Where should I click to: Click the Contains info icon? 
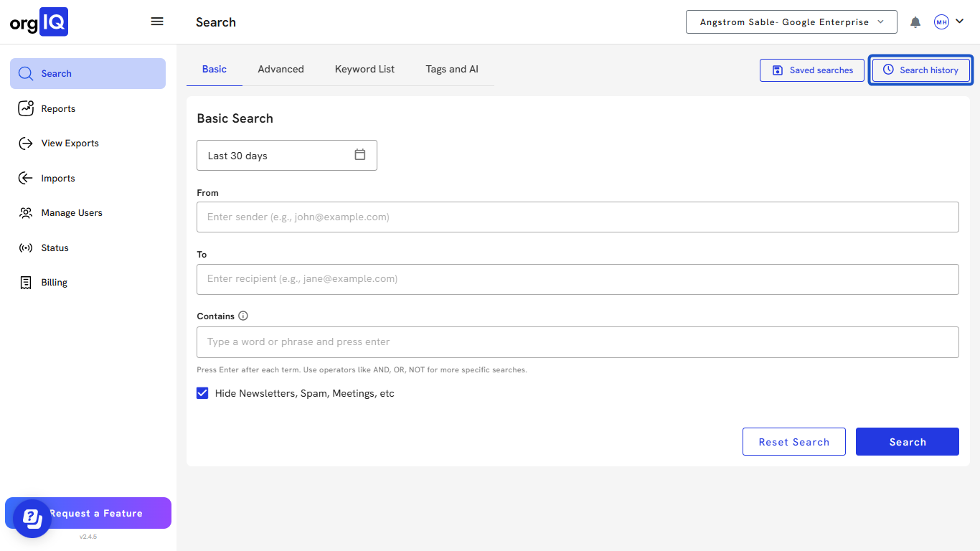click(243, 316)
